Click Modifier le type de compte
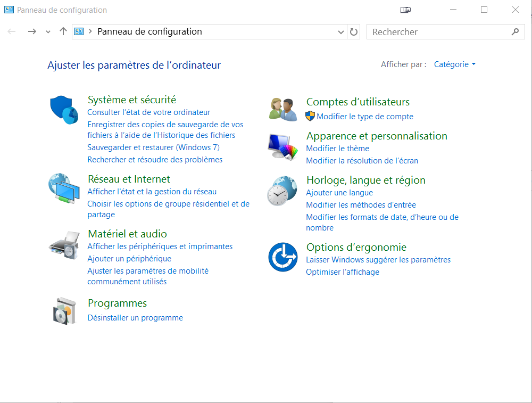The image size is (532, 403). [x=365, y=117]
